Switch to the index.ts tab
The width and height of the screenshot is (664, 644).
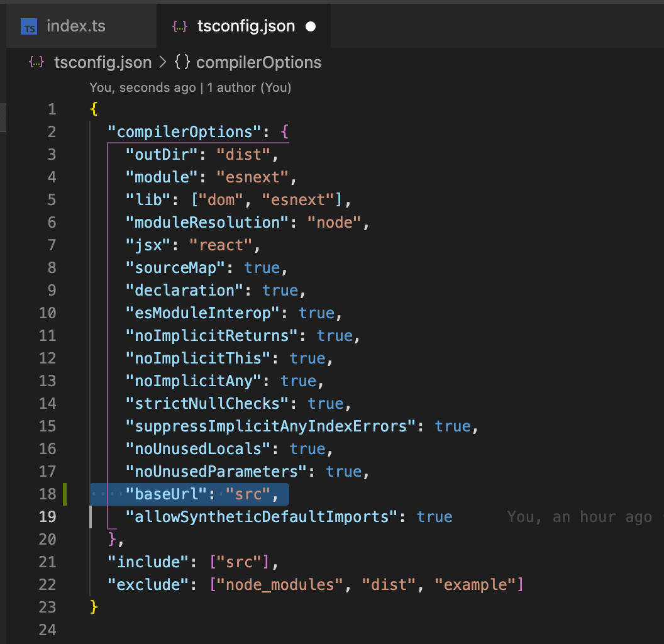pyautogui.click(x=75, y=26)
